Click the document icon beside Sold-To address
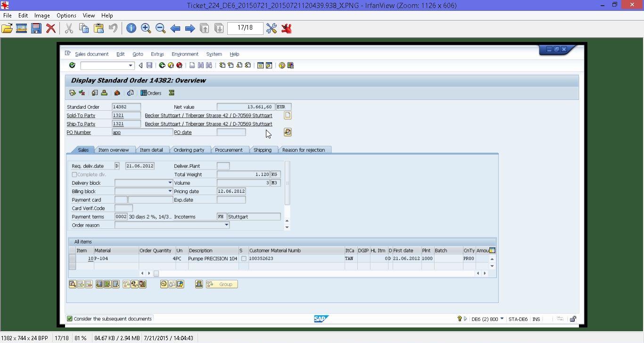The width and height of the screenshot is (644, 343). click(x=288, y=115)
